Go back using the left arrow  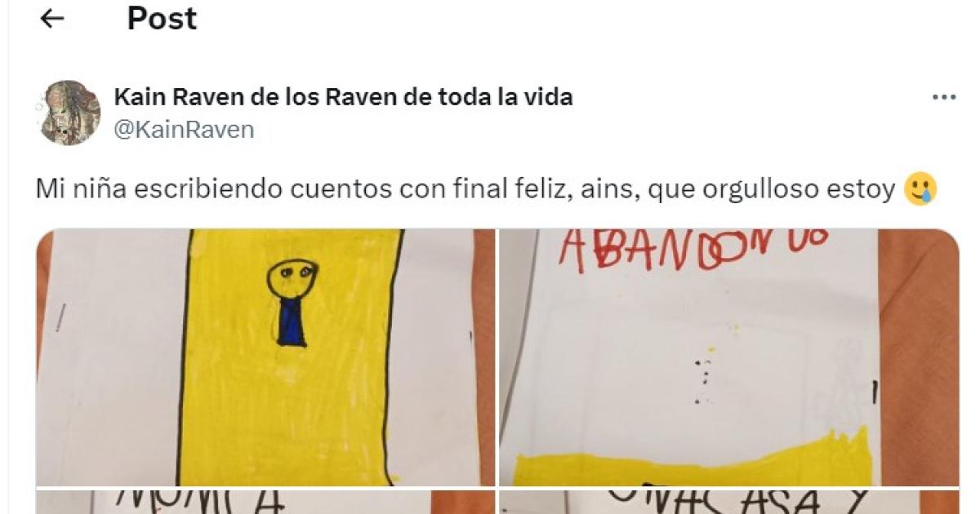[52, 19]
